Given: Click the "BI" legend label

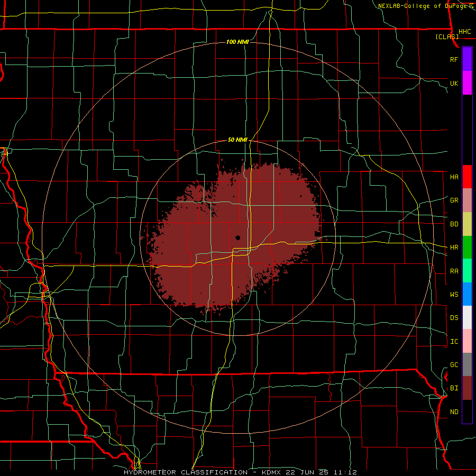Looking at the screenshot, I should pos(454,388).
